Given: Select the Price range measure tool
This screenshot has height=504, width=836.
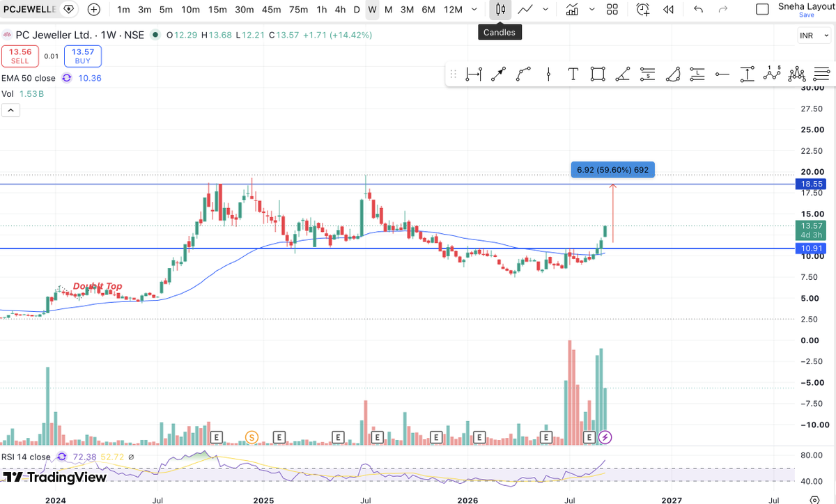Looking at the screenshot, I should pyautogui.click(x=748, y=74).
